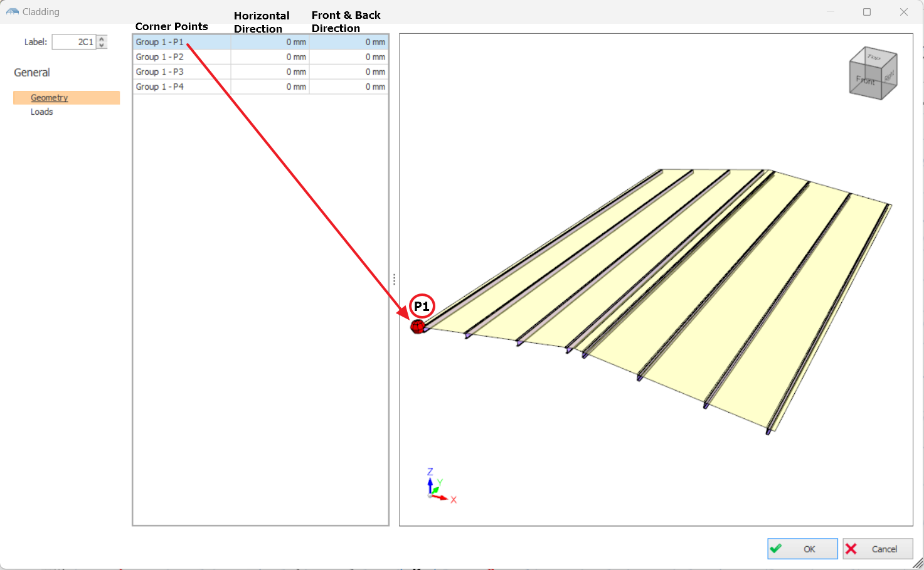
Task: Select the red P1 corner sphere in 3D view
Action: click(x=417, y=327)
